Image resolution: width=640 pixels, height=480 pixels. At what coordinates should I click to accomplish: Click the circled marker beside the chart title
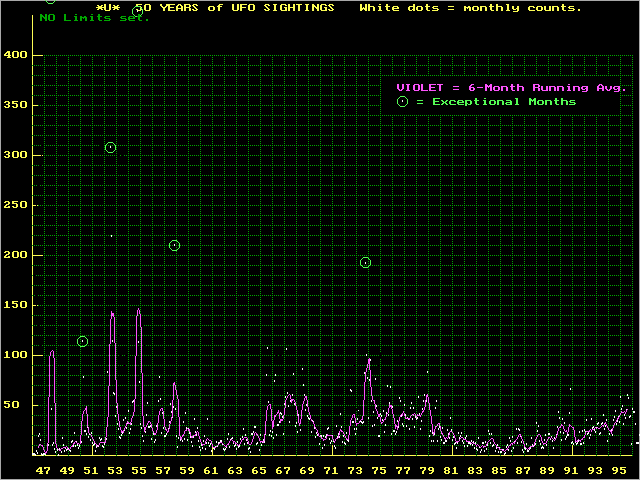[x=137, y=11]
